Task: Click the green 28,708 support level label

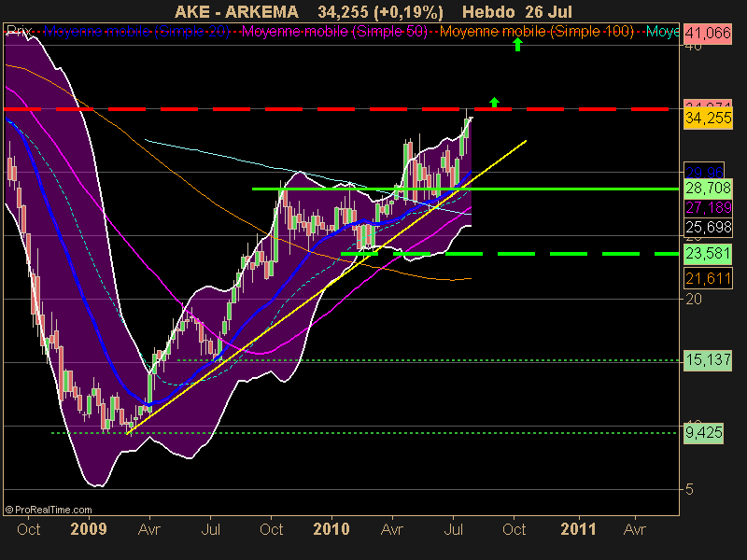Action: coord(708,189)
